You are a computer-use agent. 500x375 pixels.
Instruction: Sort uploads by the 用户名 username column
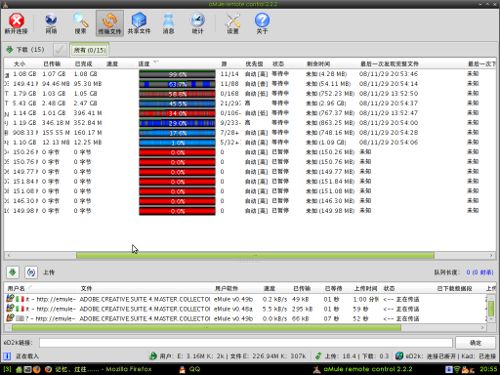point(16,288)
